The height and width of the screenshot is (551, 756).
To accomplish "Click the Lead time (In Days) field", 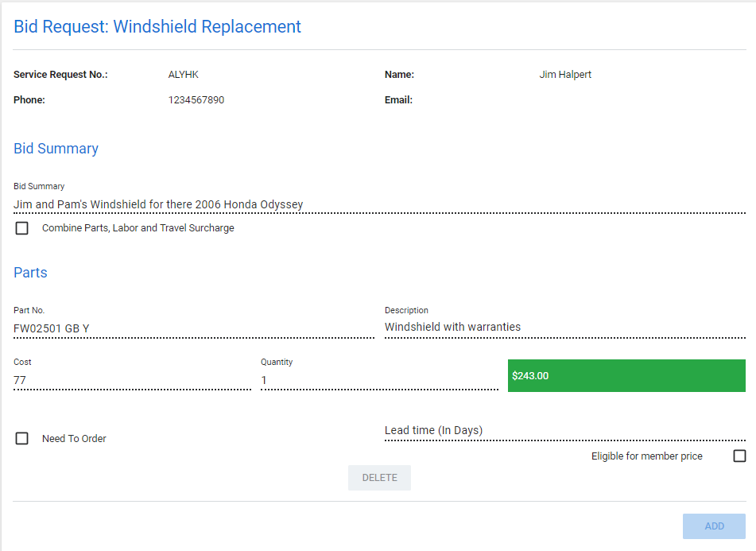I will pyautogui.click(x=565, y=430).
